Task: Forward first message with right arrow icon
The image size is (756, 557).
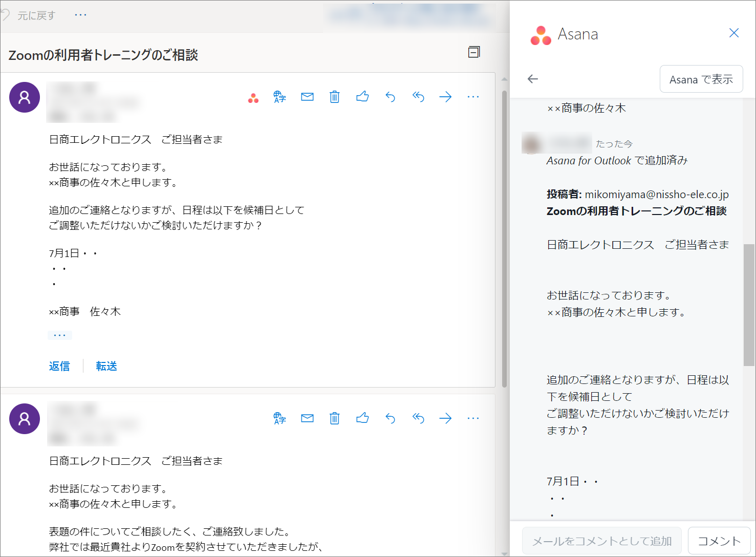Action: pyautogui.click(x=446, y=97)
